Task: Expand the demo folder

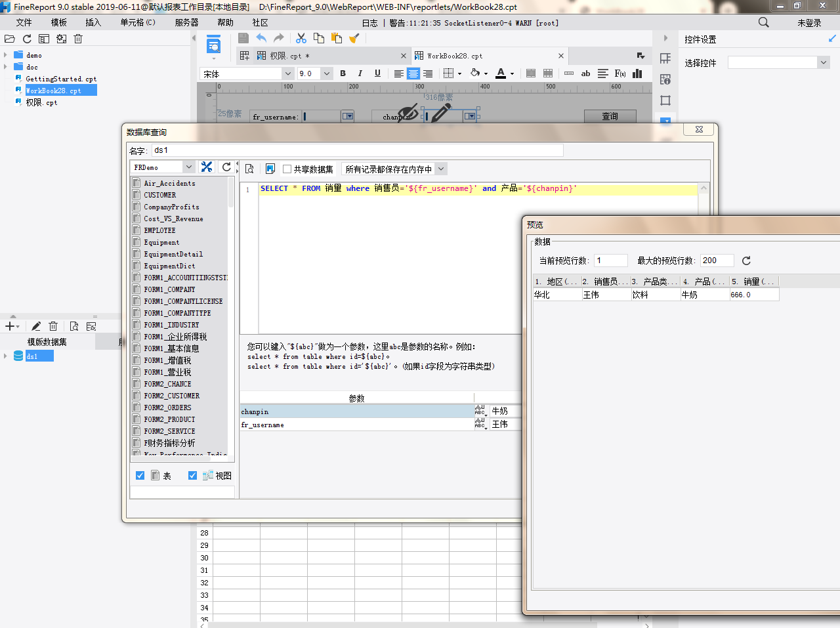Action: point(5,55)
